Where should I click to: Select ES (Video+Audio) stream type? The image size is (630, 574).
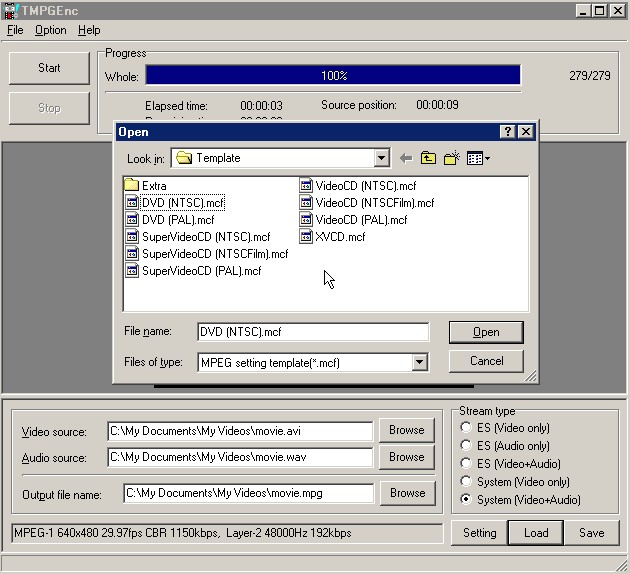tap(466, 464)
